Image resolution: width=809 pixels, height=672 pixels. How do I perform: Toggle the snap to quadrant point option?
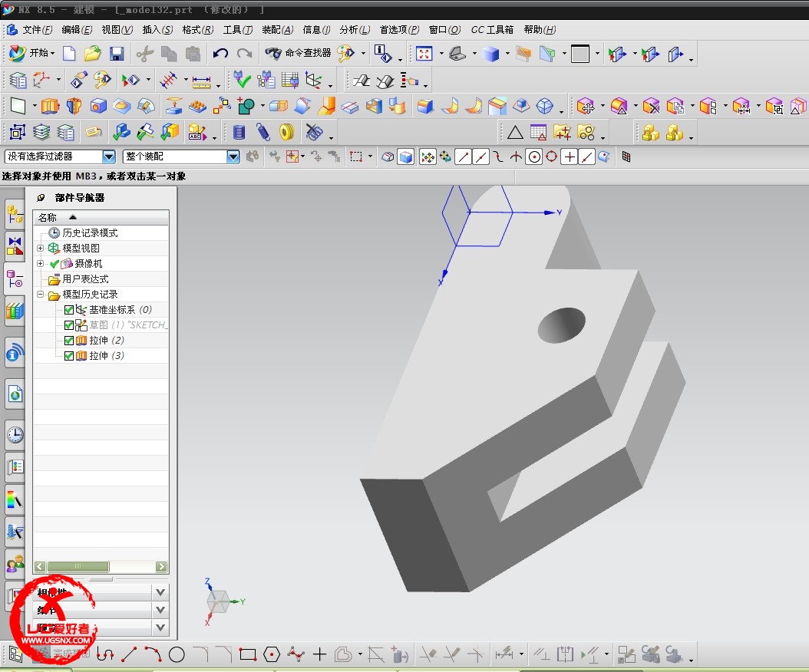point(552,156)
